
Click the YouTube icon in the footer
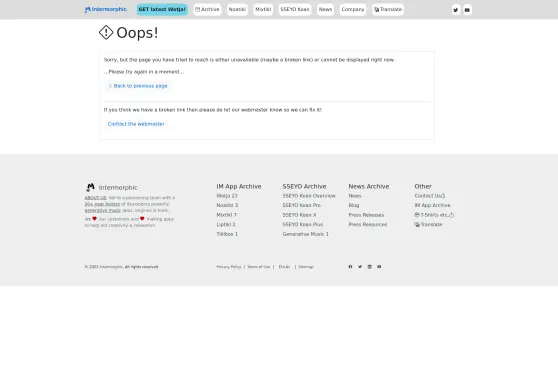pos(379,267)
